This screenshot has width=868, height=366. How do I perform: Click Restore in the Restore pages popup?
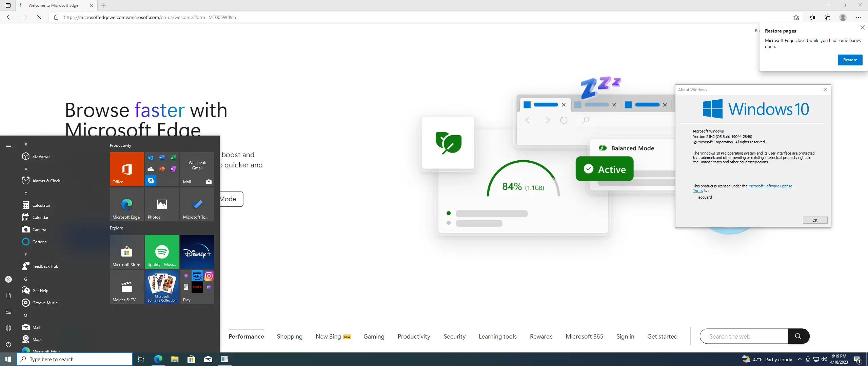click(850, 60)
